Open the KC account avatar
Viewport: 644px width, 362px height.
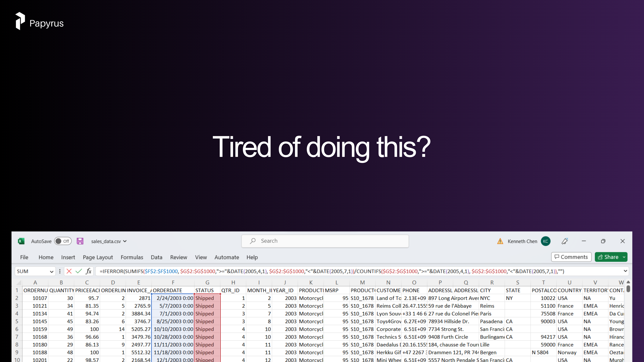[x=545, y=241]
